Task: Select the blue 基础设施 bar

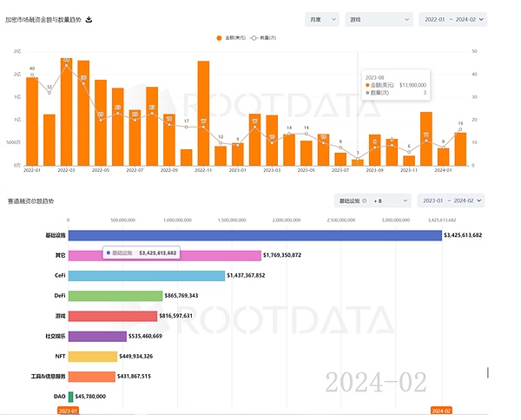Action: pyautogui.click(x=254, y=235)
